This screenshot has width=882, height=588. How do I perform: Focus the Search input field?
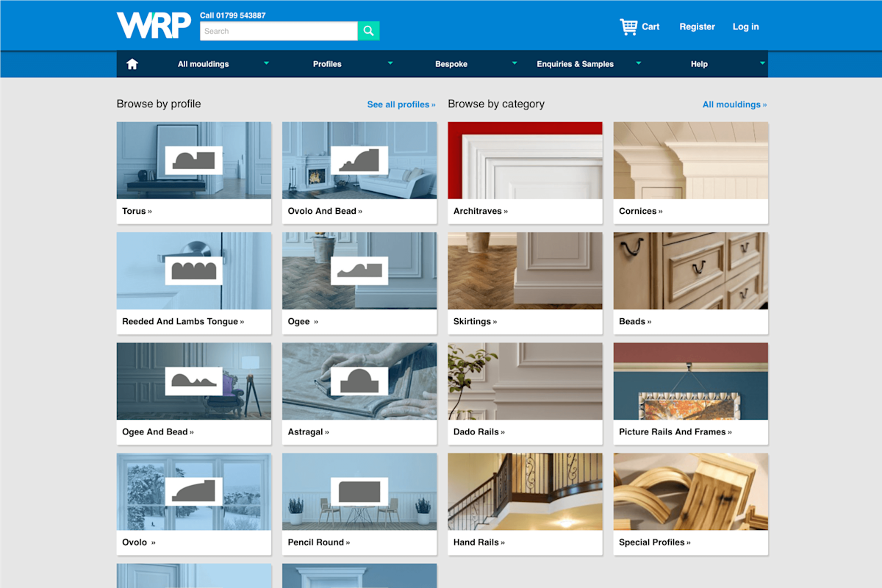tap(279, 31)
